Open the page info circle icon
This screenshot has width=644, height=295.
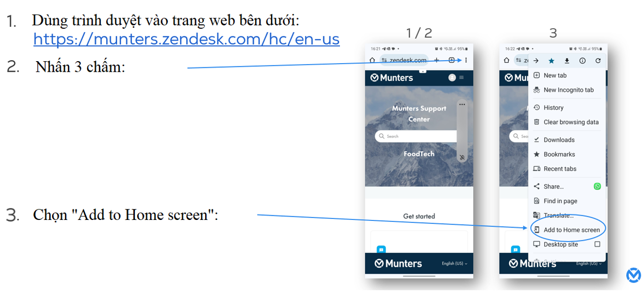click(582, 61)
